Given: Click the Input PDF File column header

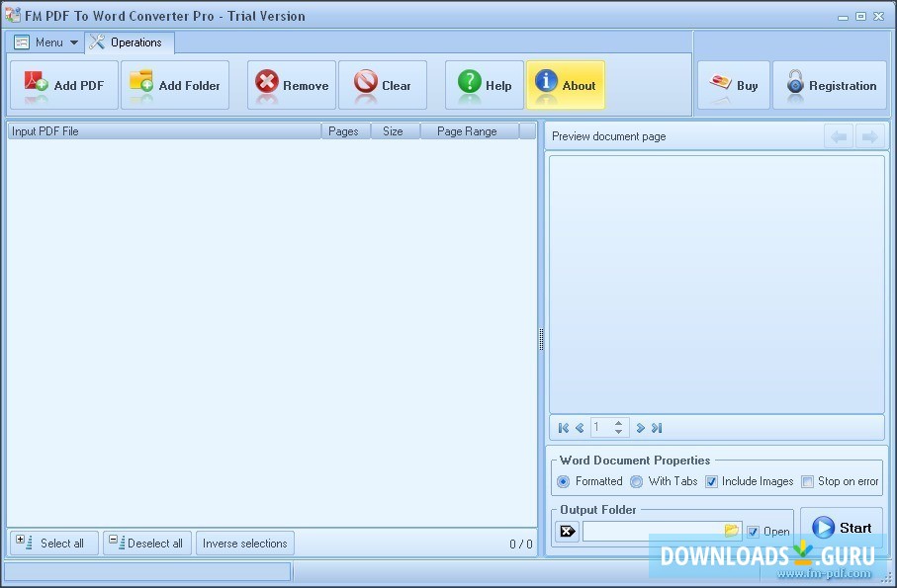Looking at the screenshot, I should click(x=164, y=131).
